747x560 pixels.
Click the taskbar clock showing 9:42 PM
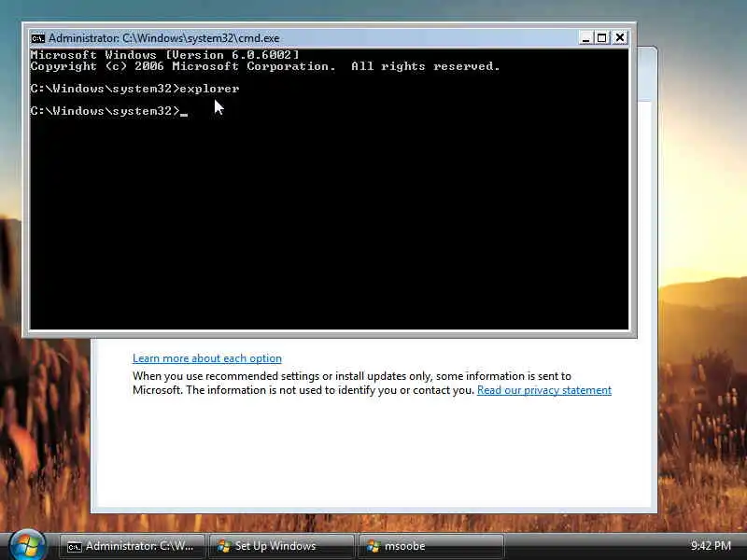(711, 546)
